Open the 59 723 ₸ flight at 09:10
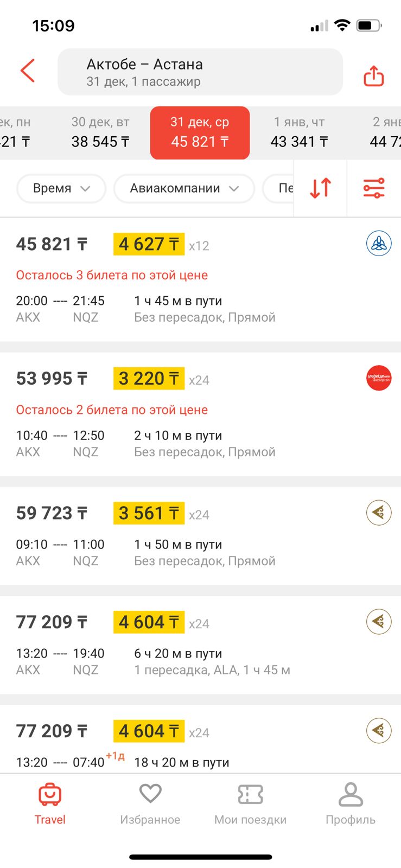This screenshot has height=868, width=401. (163, 536)
